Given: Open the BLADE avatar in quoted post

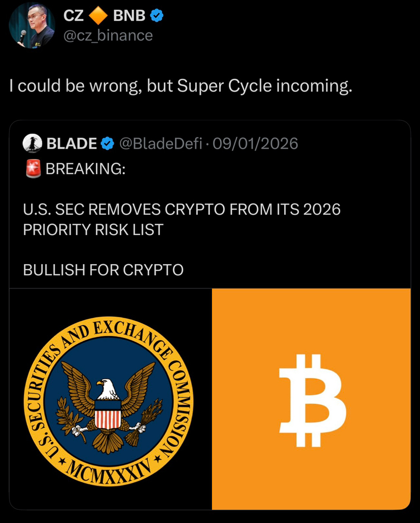Looking at the screenshot, I should (x=32, y=144).
